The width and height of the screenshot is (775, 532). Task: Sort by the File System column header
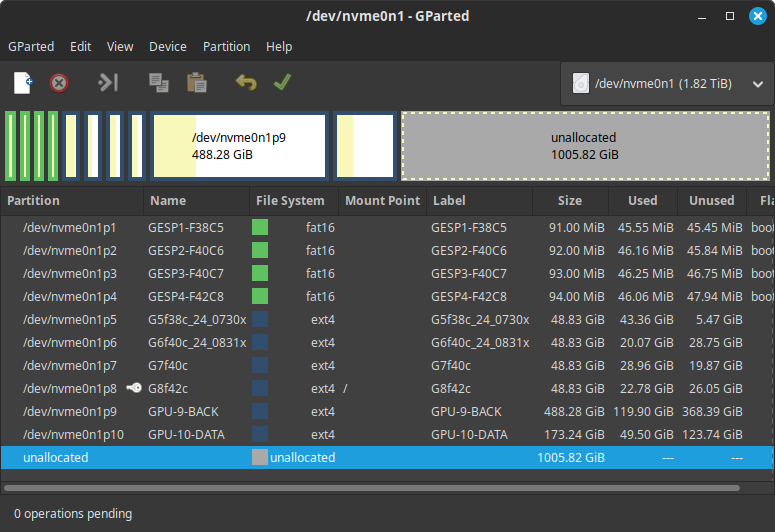[x=294, y=200]
